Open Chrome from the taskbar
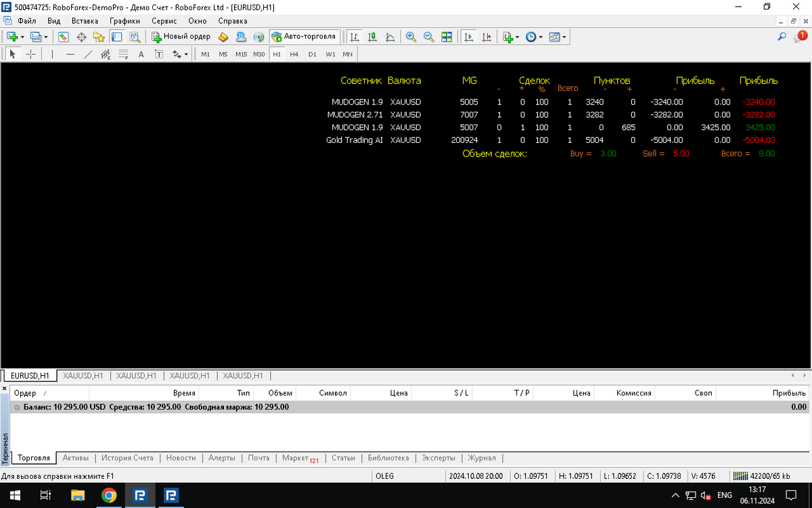The image size is (812, 508). (109, 495)
